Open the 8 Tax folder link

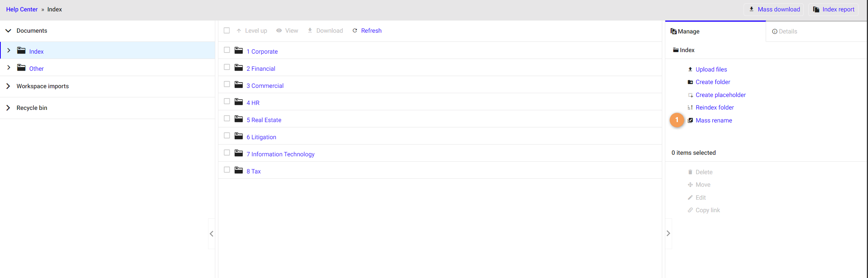click(254, 172)
